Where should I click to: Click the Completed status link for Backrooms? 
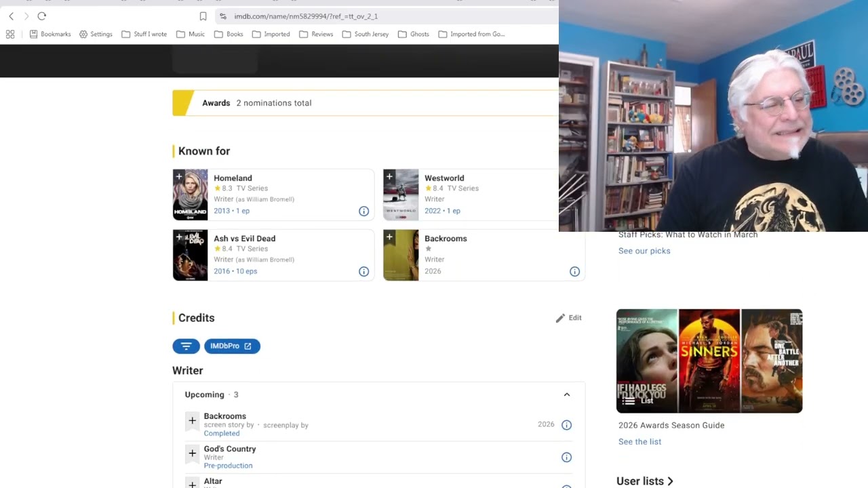click(222, 433)
